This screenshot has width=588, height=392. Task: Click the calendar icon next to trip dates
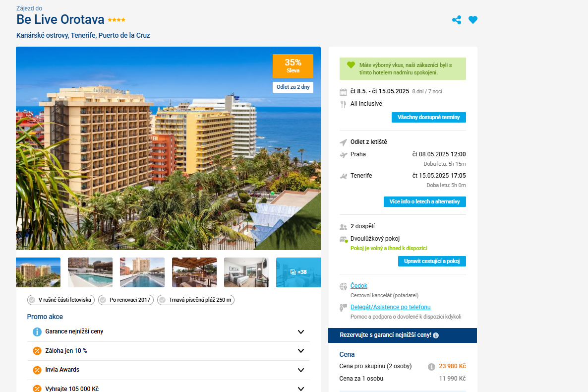tap(343, 92)
